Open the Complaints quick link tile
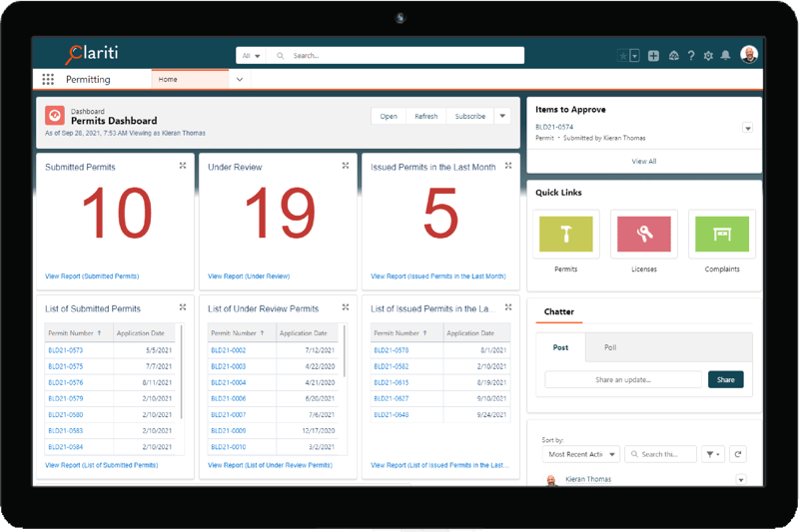 click(x=722, y=235)
